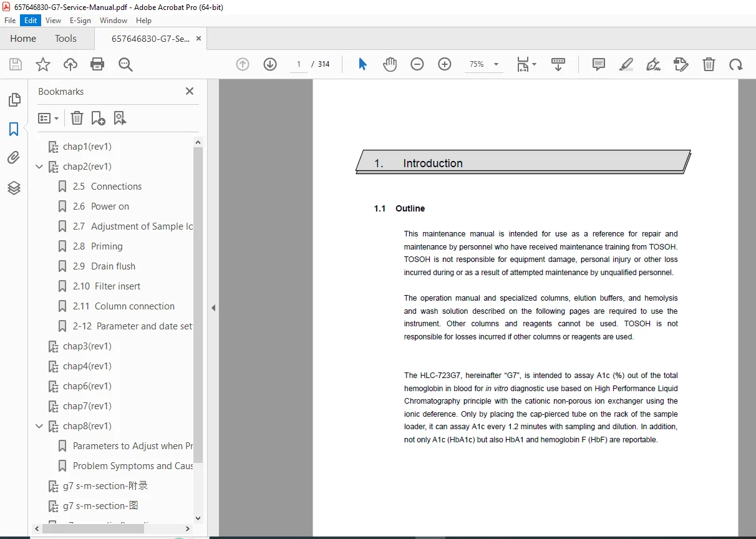Select 2-12 Parameter and date bookmark
Image resolution: width=756 pixels, height=539 pixels.
[133, 326]
